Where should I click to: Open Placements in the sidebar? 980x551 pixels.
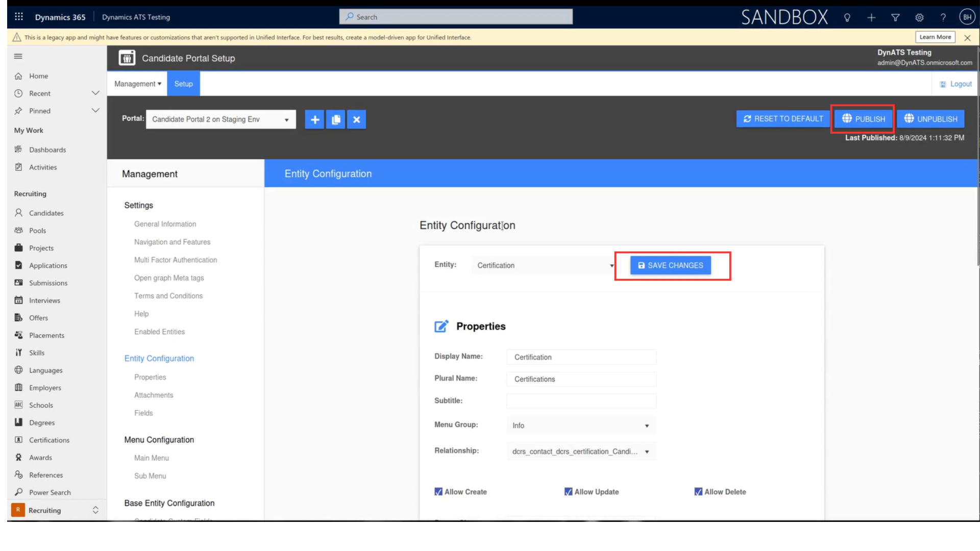point(46,335)
